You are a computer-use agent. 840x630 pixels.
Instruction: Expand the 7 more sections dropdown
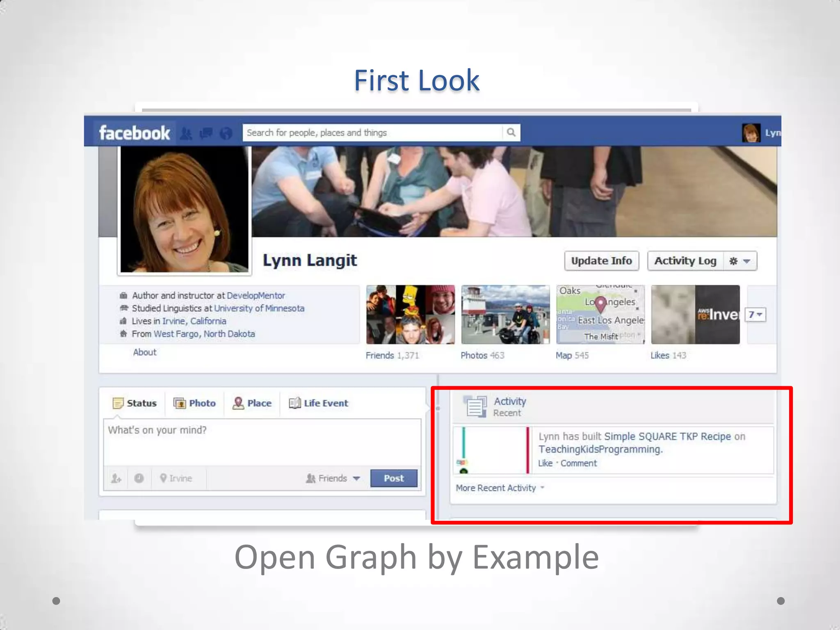coord(755,315)
